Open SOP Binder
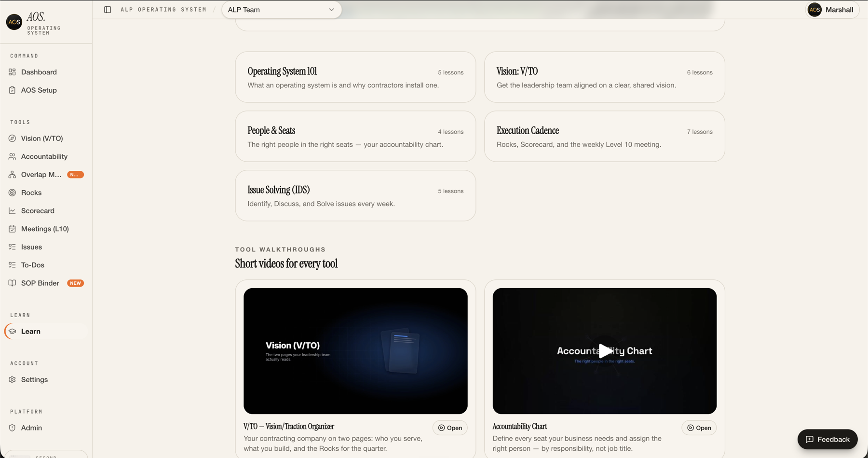This screenshot has width=868, height=458. coord(46,283)
